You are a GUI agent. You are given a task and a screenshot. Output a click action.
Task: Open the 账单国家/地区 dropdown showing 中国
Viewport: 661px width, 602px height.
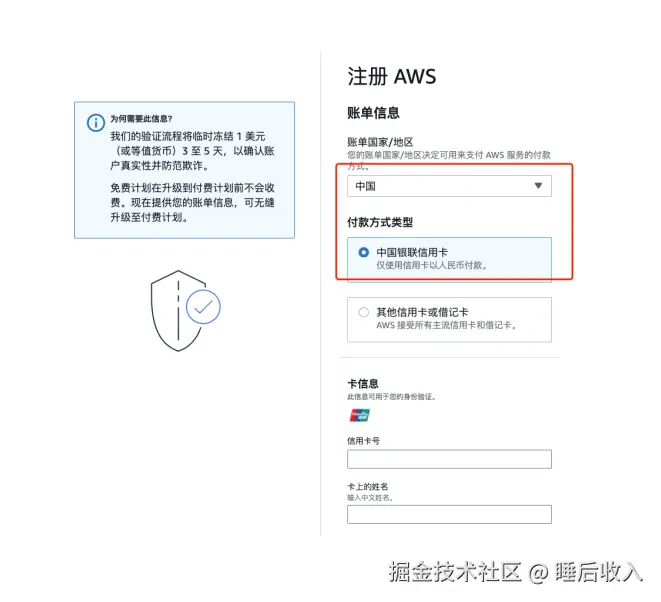tap(449, 186)
